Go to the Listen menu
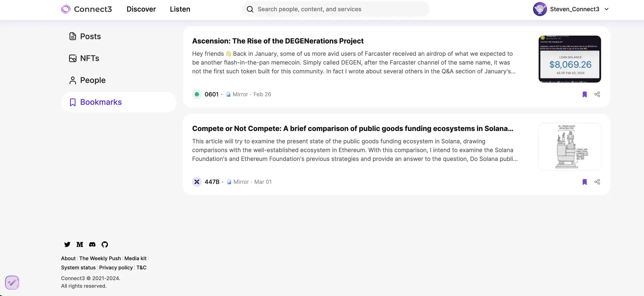Image resolution: width=644 pixels, height=296 pixels. (x=180, y=9)
